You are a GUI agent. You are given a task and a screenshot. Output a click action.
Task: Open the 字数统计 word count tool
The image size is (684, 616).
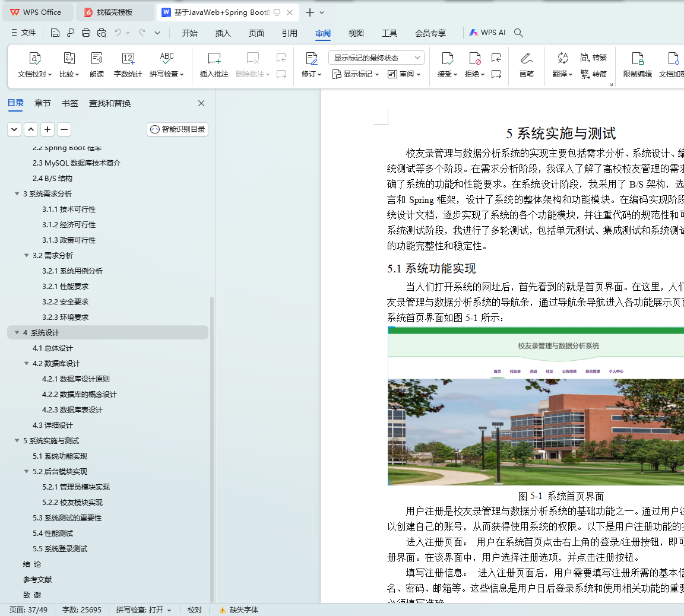[128, 59]
